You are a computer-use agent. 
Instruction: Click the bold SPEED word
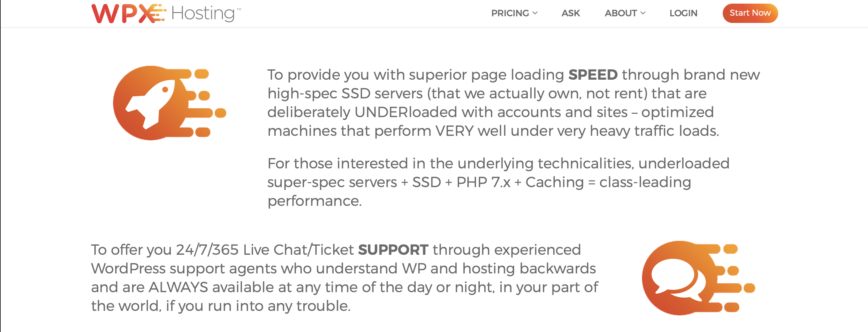click(593, 75)
